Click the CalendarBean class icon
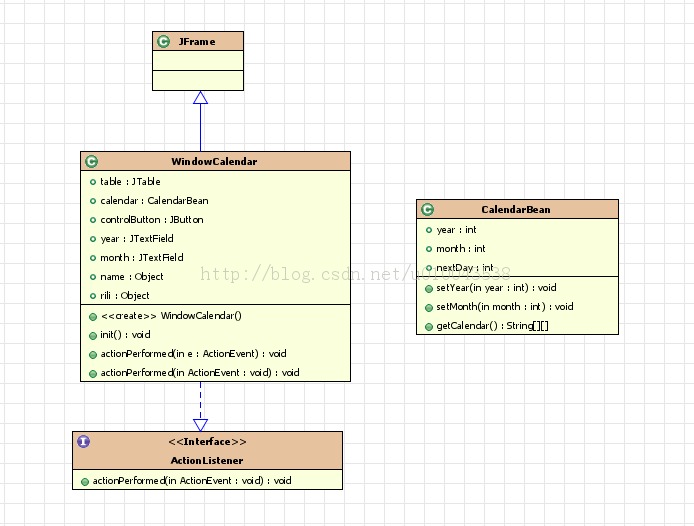The image size is (694, 526). pyautogui.click(x=428, y=209)
